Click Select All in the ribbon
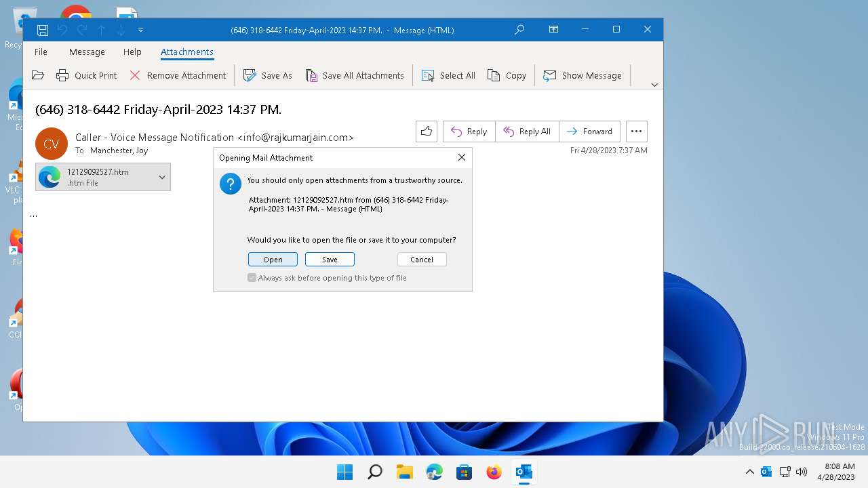 [448, 75]
